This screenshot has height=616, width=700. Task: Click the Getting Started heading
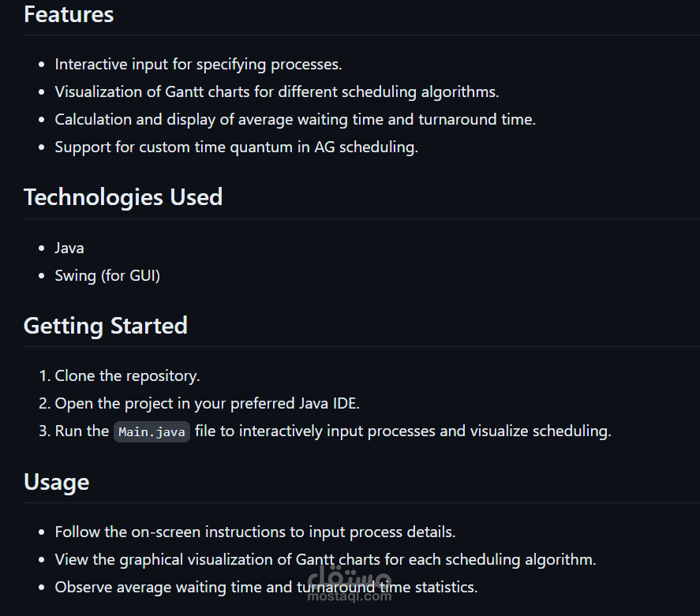106,325
